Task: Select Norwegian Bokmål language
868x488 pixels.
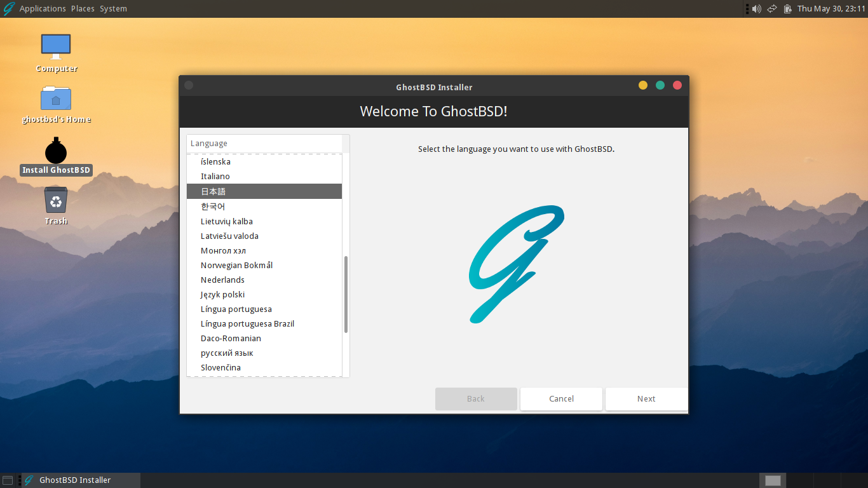Action: (x=264, y=265)
